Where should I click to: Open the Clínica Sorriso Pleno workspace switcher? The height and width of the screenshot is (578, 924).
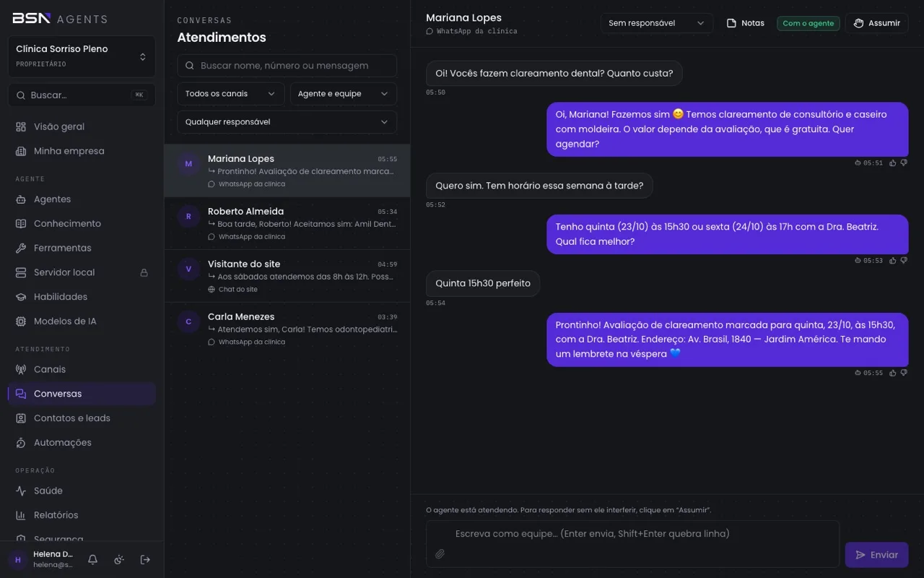tap(82, 56)
